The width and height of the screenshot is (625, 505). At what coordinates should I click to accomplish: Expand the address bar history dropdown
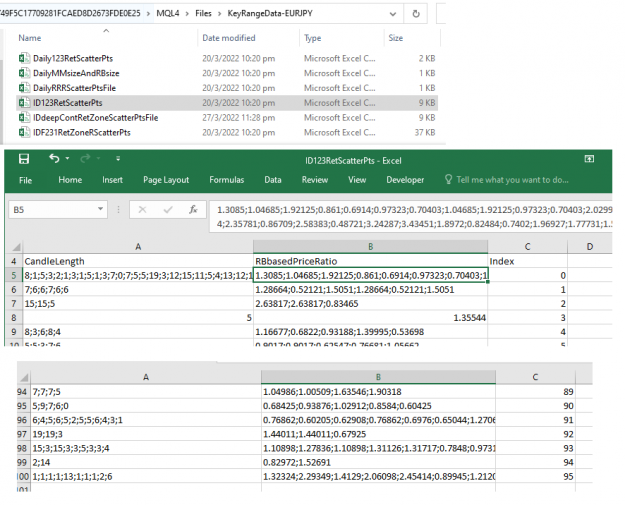click(x=393, y=14)
